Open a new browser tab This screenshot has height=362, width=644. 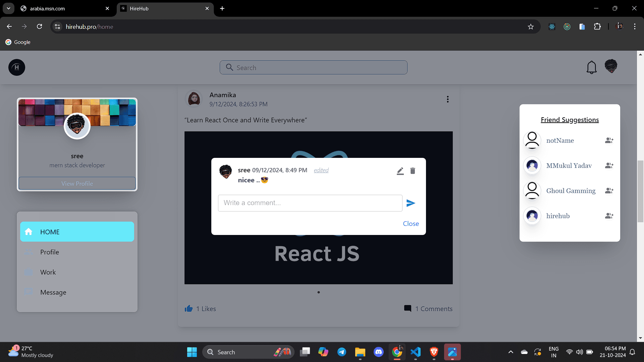coord(222,8)
